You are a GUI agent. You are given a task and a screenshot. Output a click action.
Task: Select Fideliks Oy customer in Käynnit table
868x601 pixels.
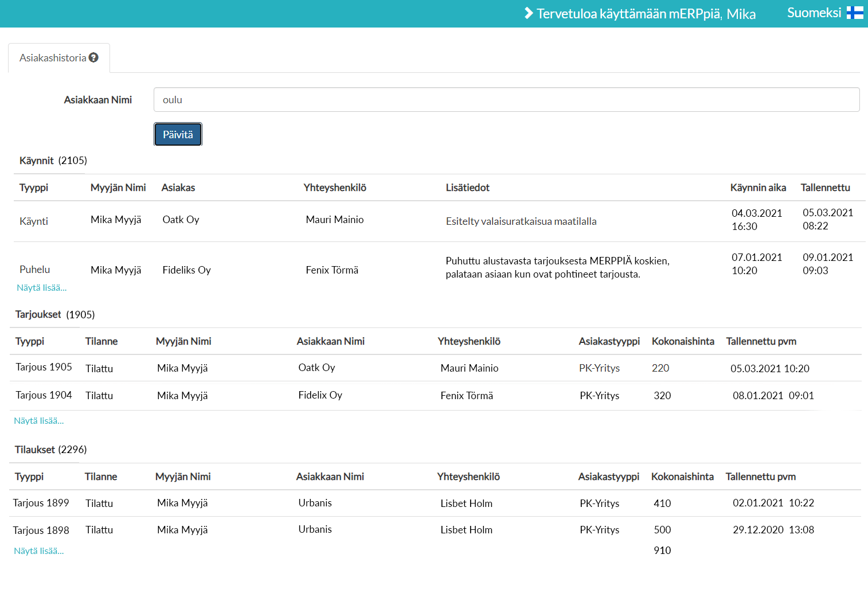[187, 270]
